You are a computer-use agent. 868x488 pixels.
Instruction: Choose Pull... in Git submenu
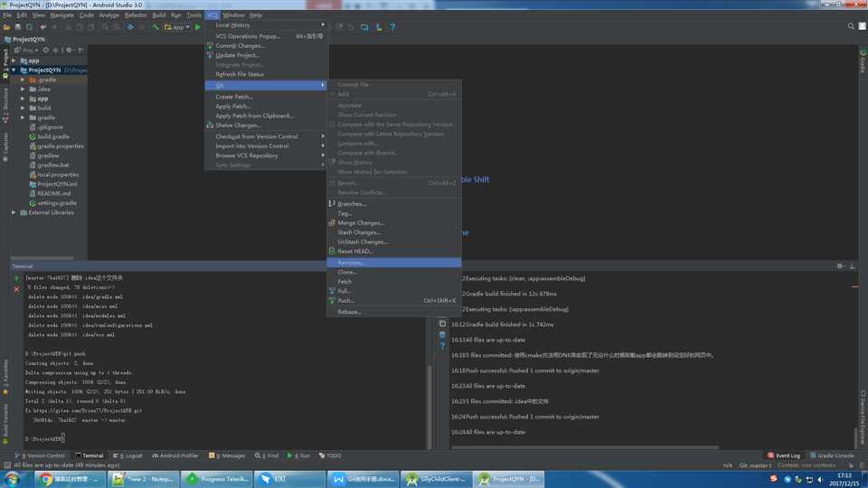(x=393, y=291)
